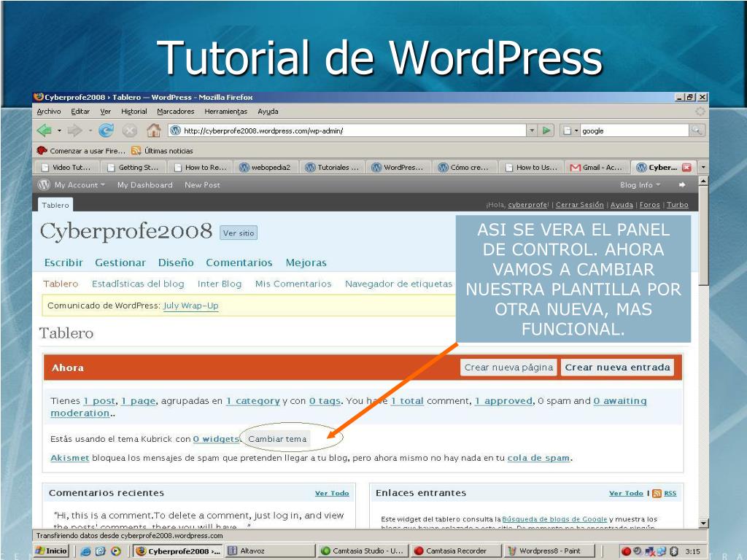Screen dimensions: 747x560
Task: Click the Inicio start button
Action: point(52,551)
